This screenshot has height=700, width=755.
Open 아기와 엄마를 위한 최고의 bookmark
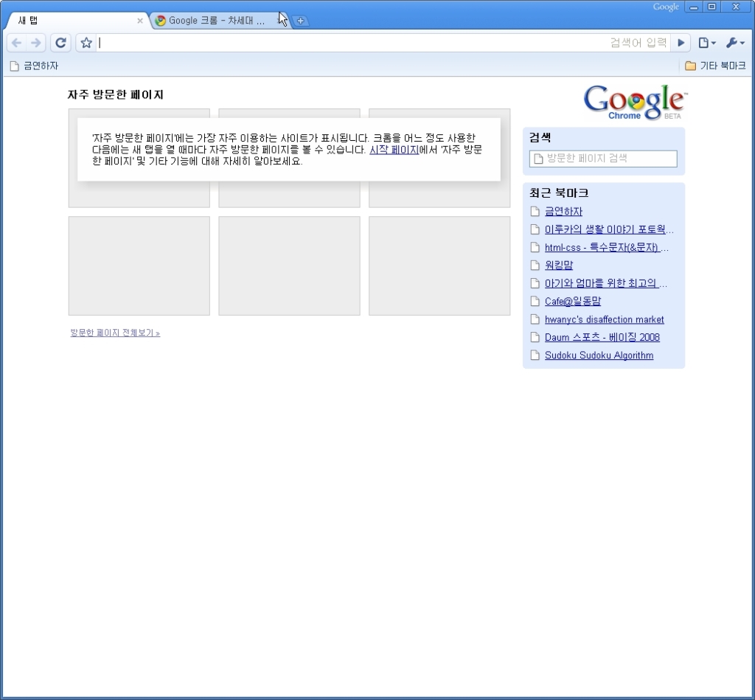click(x=606, y=283)
